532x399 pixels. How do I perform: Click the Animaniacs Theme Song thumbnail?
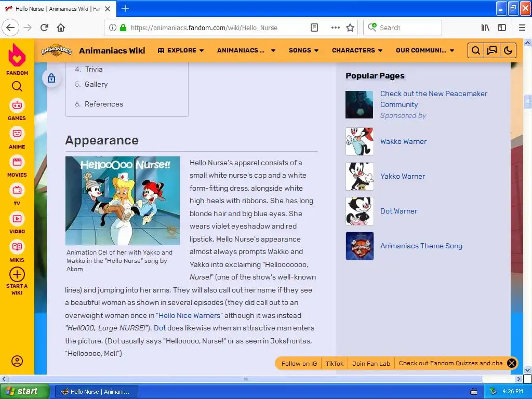(360, 246)
